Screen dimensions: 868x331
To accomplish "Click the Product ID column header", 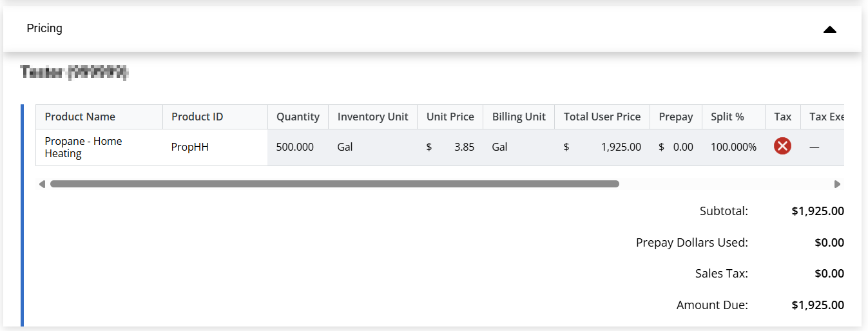I will (197, 117).
